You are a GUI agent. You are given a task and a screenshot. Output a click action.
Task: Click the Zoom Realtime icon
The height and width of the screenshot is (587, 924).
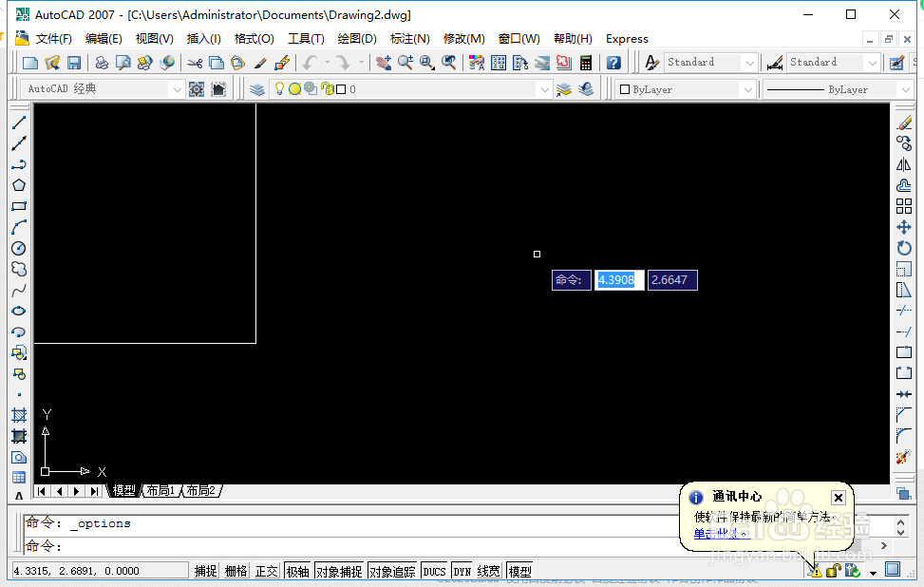click(x=405, y=63)
